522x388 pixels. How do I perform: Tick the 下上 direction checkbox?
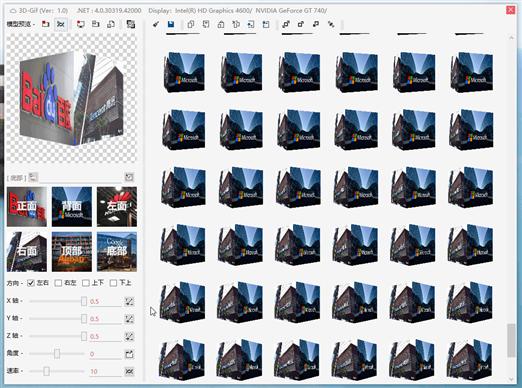pos(113,283)
